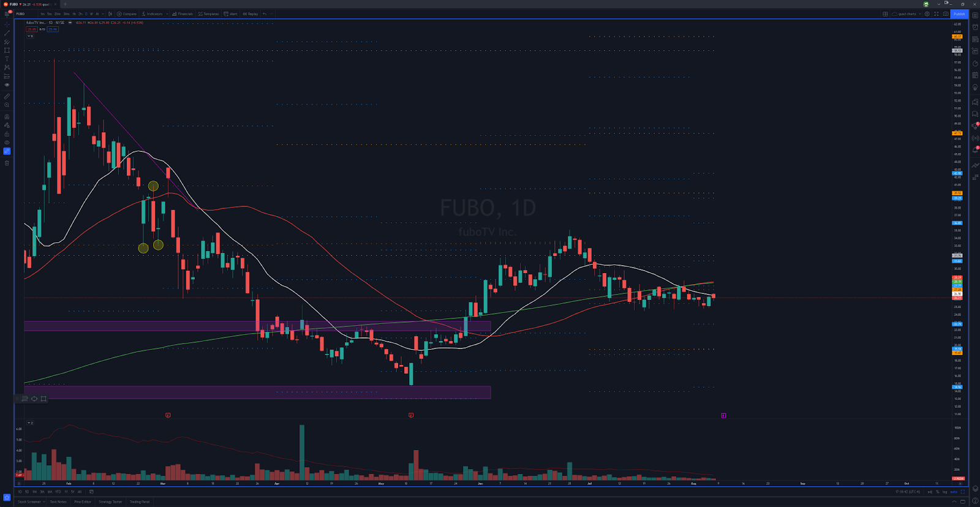Open the Trading Panel tab

click(x=140, y=502)
